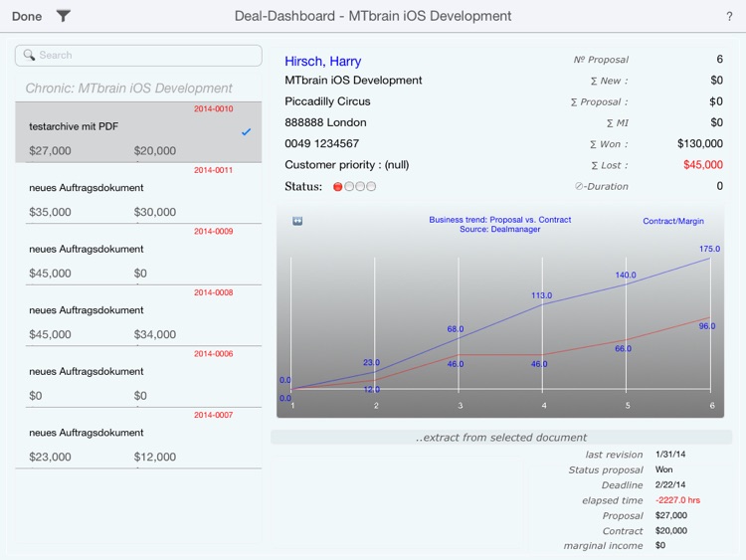Viewport: 746px width, 560px height.
Task: Click the Contract value $20,000 in extract
Action: [x=670, y=530]
